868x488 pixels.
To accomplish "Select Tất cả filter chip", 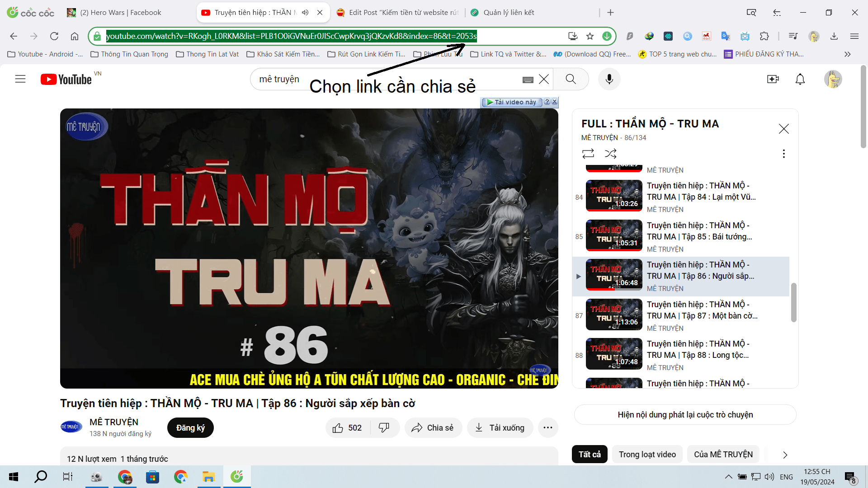I will (x=590, y=455).
